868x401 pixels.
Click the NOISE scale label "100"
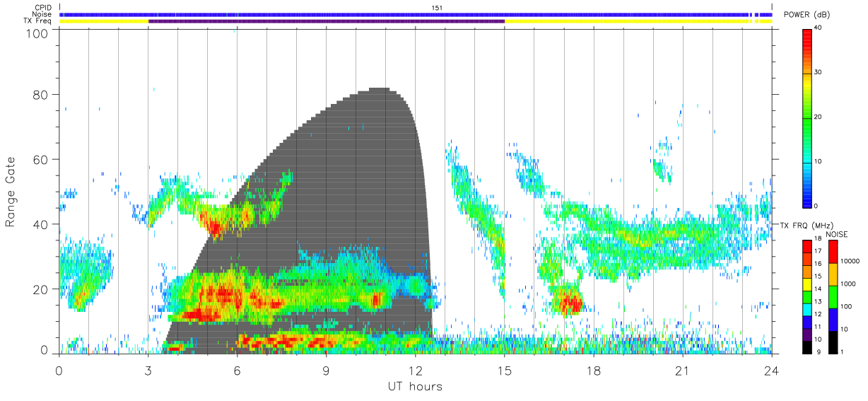tap(847, 306)
